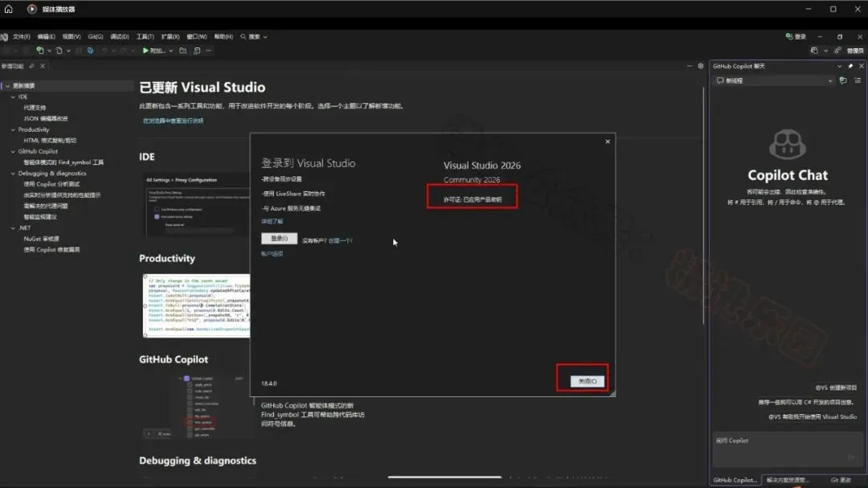
Task: Select the JSON editor improvements tree item
Action: pyautogui.click(x=45, y=118)
